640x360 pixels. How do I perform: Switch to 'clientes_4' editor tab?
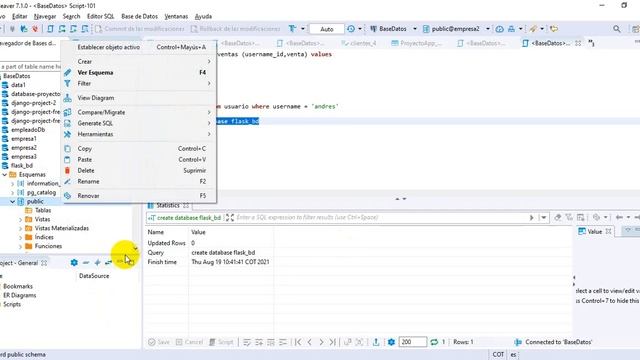[359, 43]
